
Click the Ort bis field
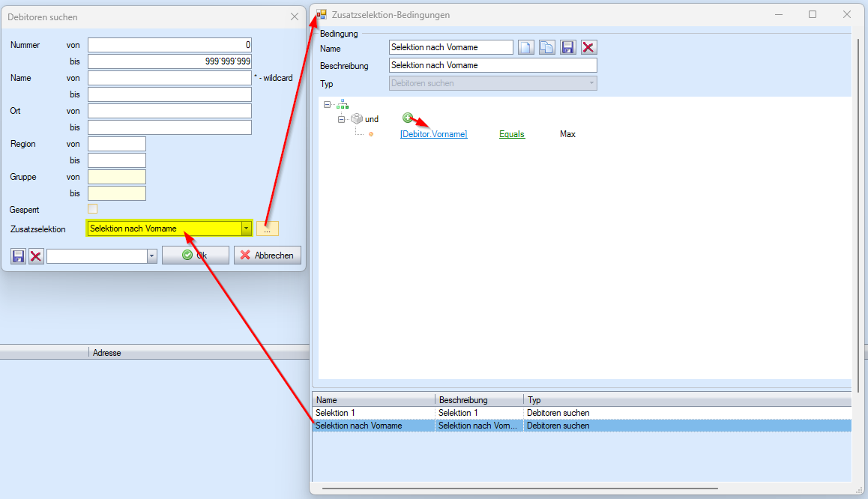pos(169,127)
